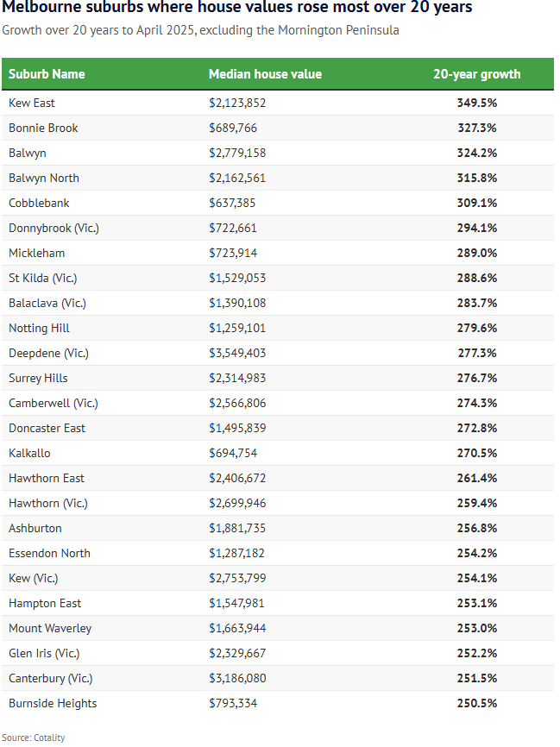Select Hawthorn East's $2,406,672 value
Screen dimensions: 560x747
(237, 478)
